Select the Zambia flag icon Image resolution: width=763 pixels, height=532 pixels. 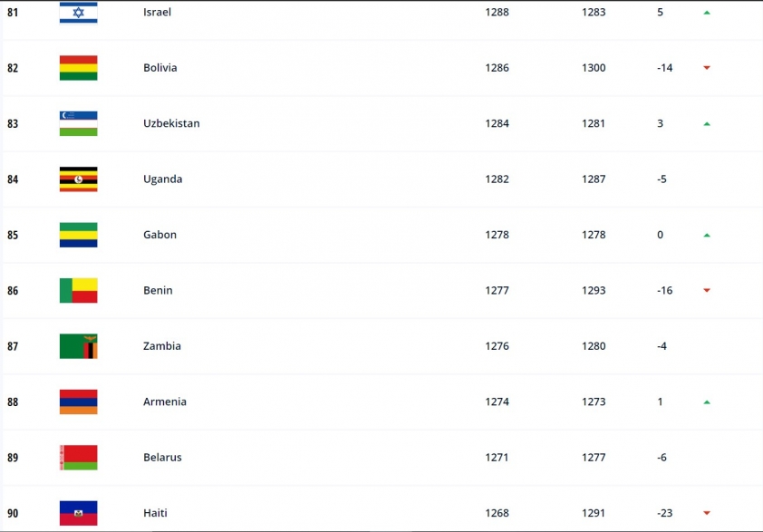coord(78,346)
